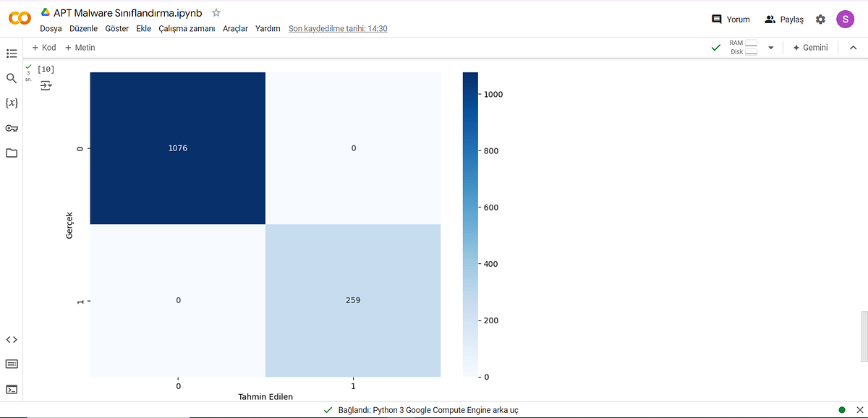View revision history via Son kaydedilme link
Image resolution: width=868 pixels, height=418 pixels.
pyautogui.click(x=338, y=28)
